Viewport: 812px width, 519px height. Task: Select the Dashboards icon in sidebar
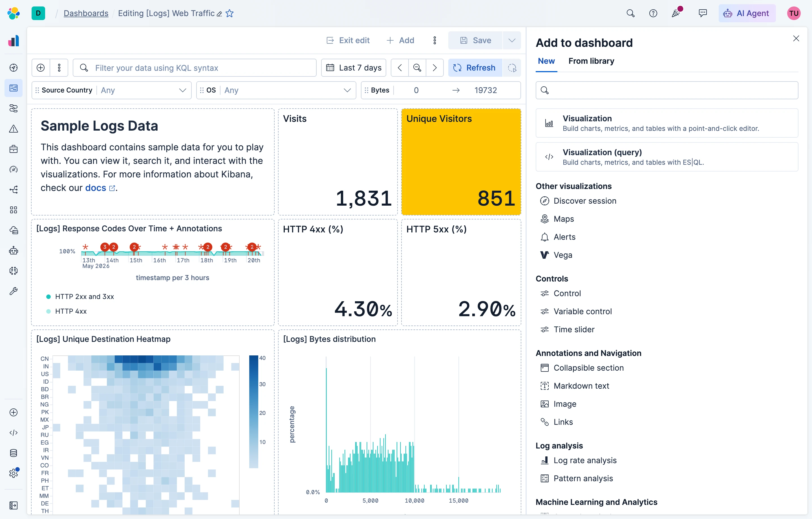(x=14, y=88)
